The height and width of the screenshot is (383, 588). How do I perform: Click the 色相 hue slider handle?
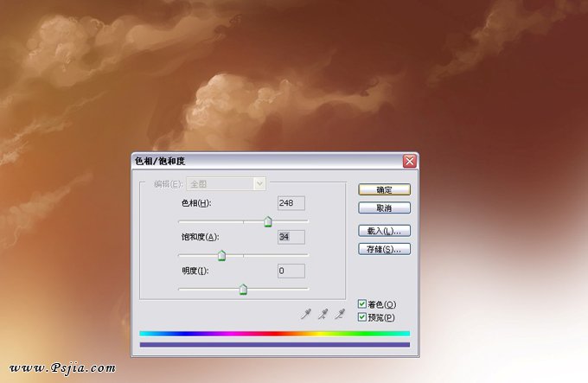(268, 221)
